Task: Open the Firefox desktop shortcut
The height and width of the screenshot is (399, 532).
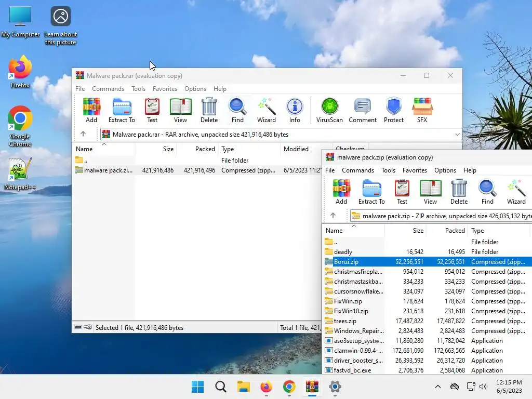Action: [20, 72]
